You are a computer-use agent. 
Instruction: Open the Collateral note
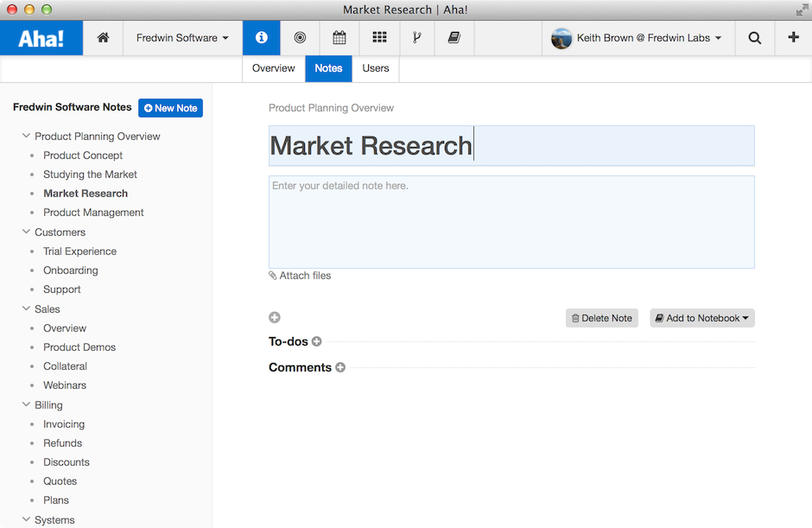(65, 366)
